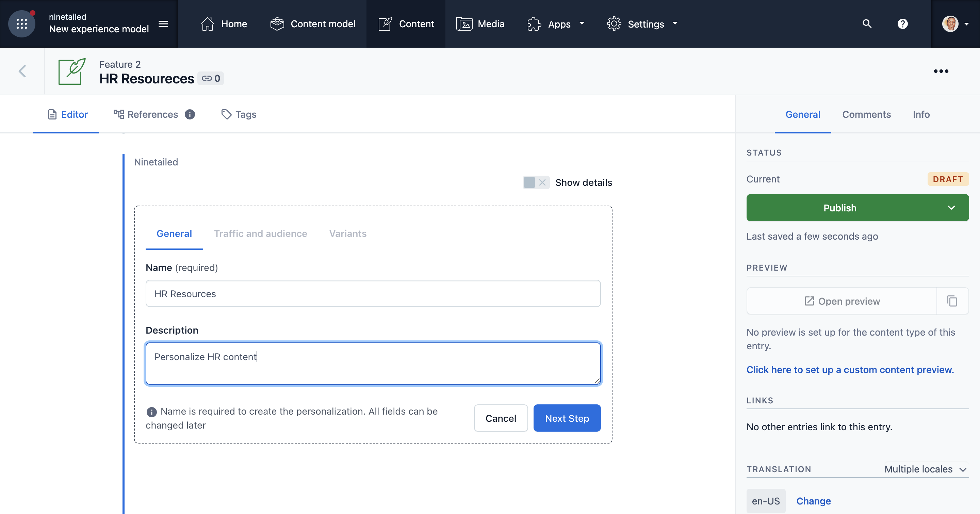Click the Next Step button
This screenshot has height=514, width=980.
click(x=567, y=418)
